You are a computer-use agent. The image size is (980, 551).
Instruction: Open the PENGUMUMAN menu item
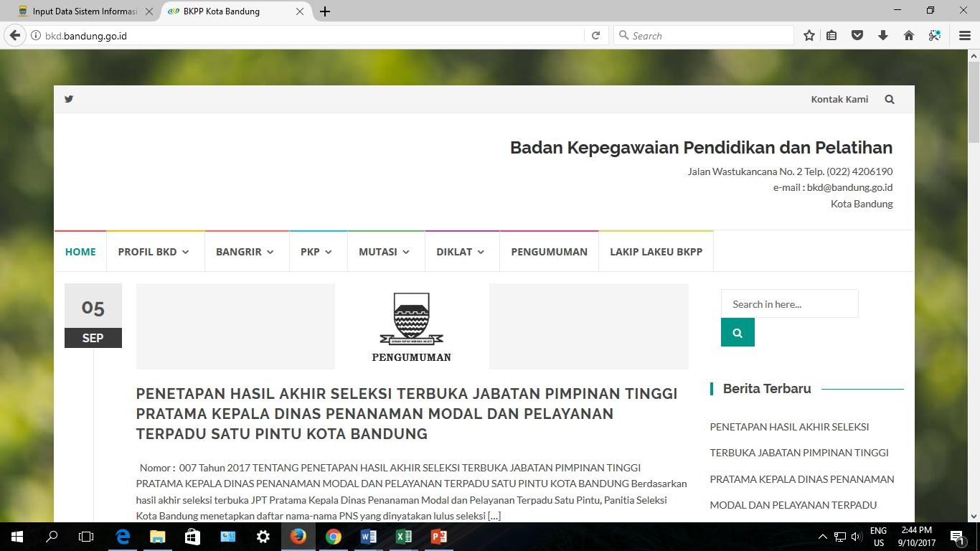(549, 252)
